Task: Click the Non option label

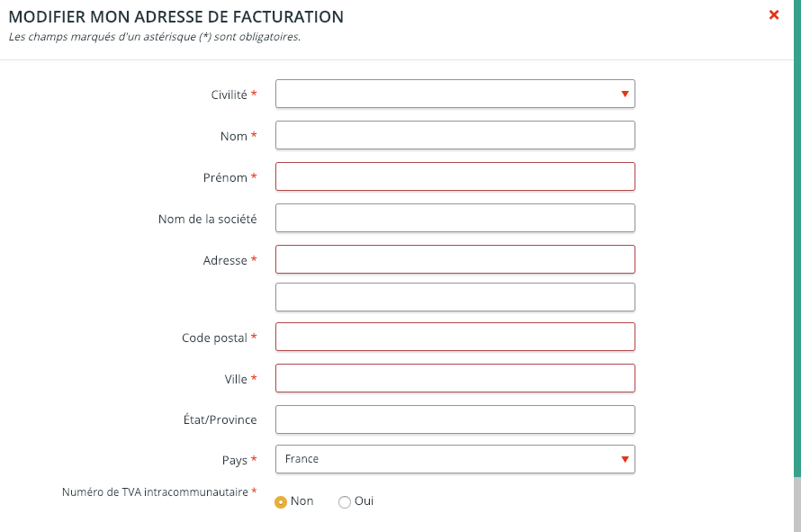Action: (301, 501)
